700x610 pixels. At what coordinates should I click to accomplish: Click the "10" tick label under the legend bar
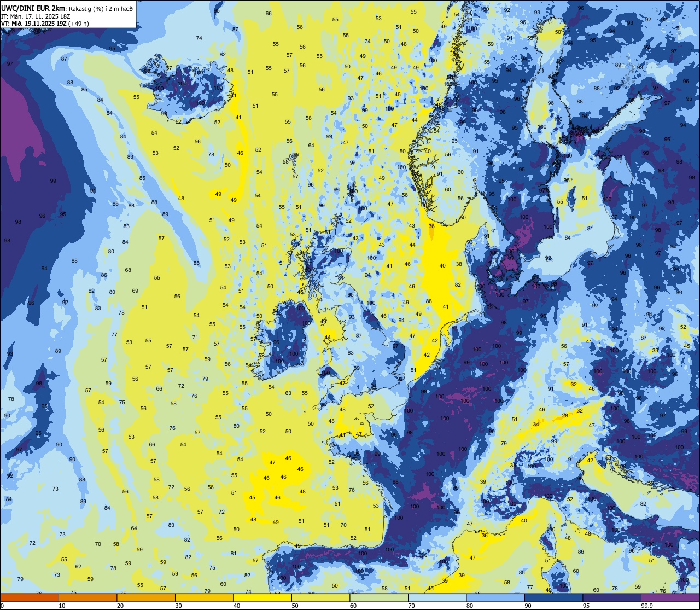(62, 606)
